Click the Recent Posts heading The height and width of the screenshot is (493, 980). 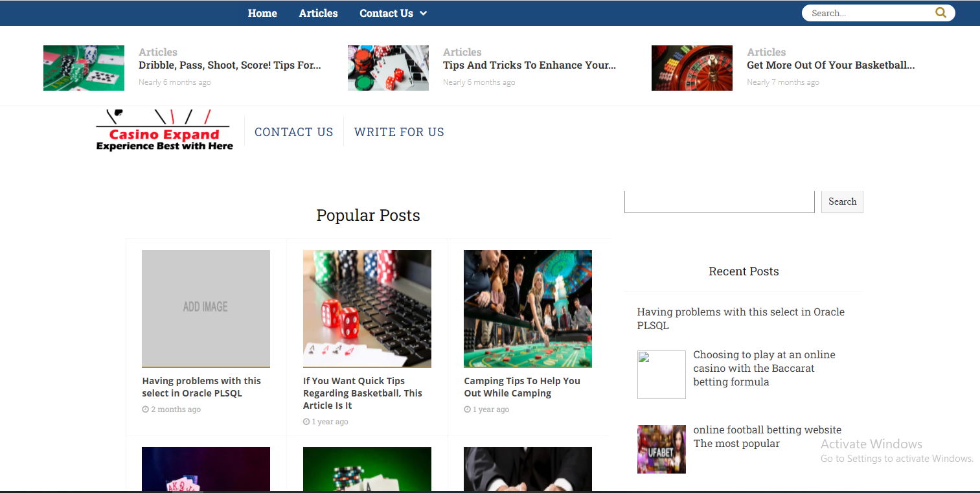(x=744, y=271)
